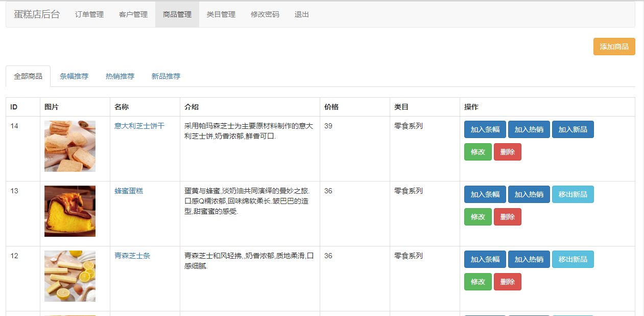
Task: Open the 蜂蜜蛋糕 product link
Action: point(129,191)
